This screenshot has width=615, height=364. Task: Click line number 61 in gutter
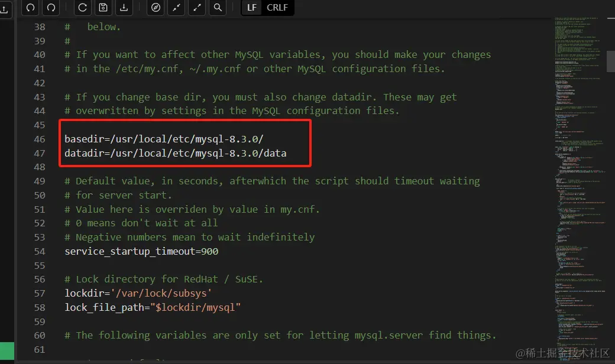tap(40, 349)
